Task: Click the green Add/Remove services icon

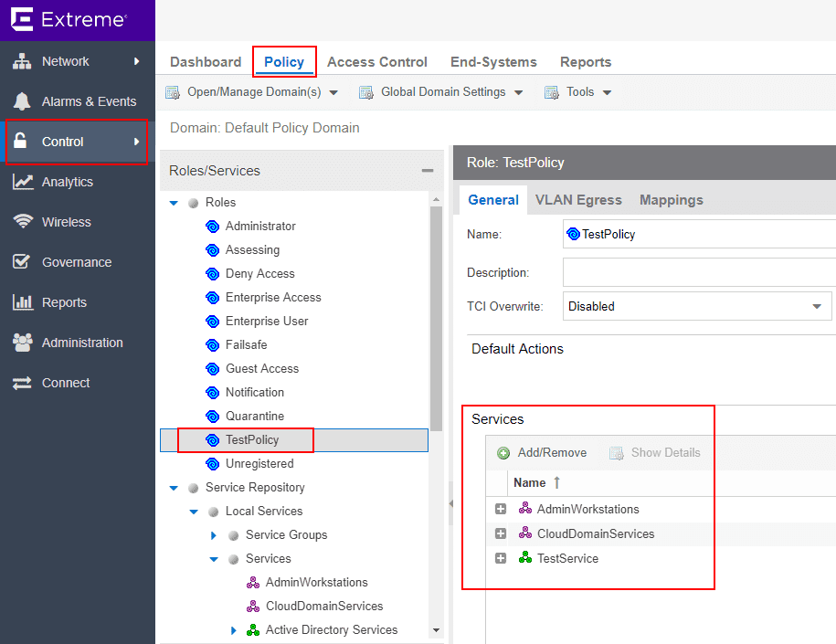Action: click(x=503, y=453)
